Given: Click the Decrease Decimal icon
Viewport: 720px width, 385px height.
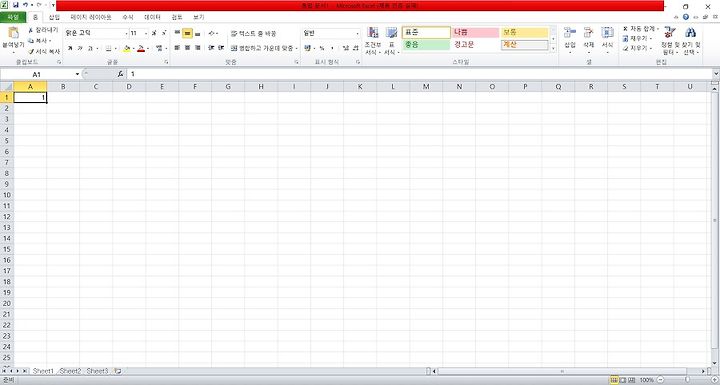Looking at the screenshot, I should [356, 48].
